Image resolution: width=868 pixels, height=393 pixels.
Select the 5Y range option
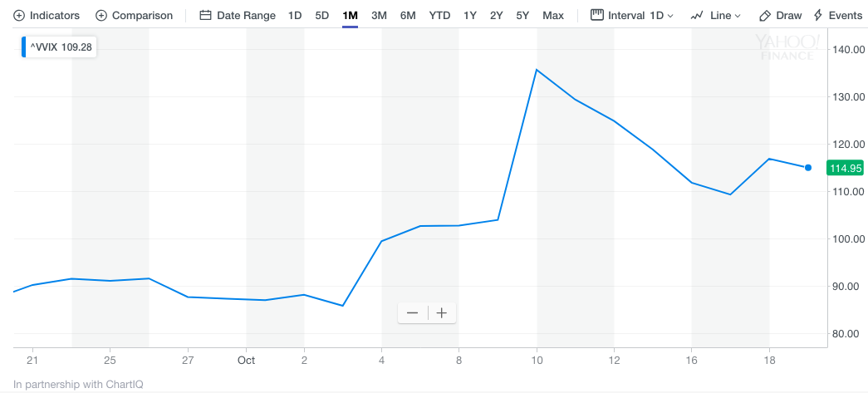[522, 16]
